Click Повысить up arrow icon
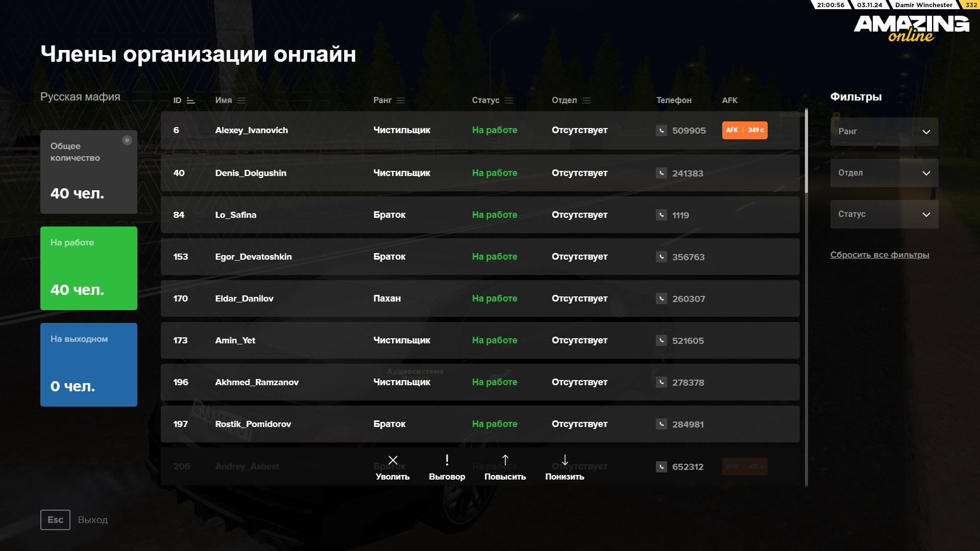 pos(505,460)
